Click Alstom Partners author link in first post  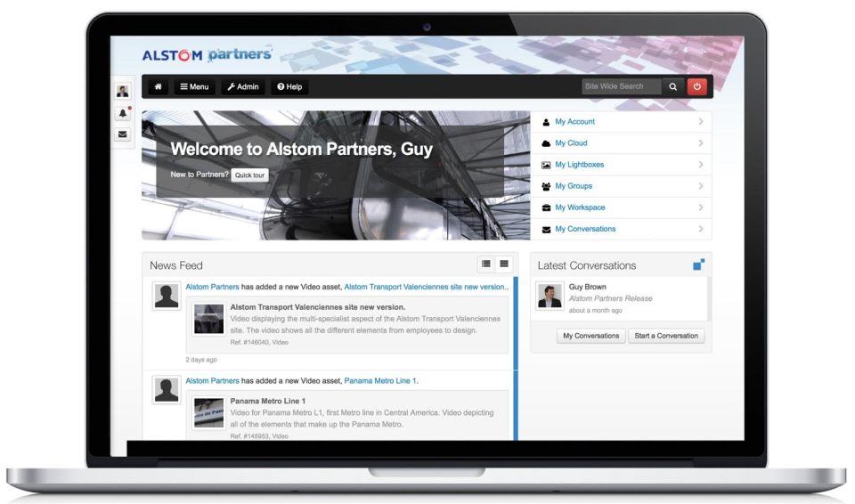click(x=212, y=287)
